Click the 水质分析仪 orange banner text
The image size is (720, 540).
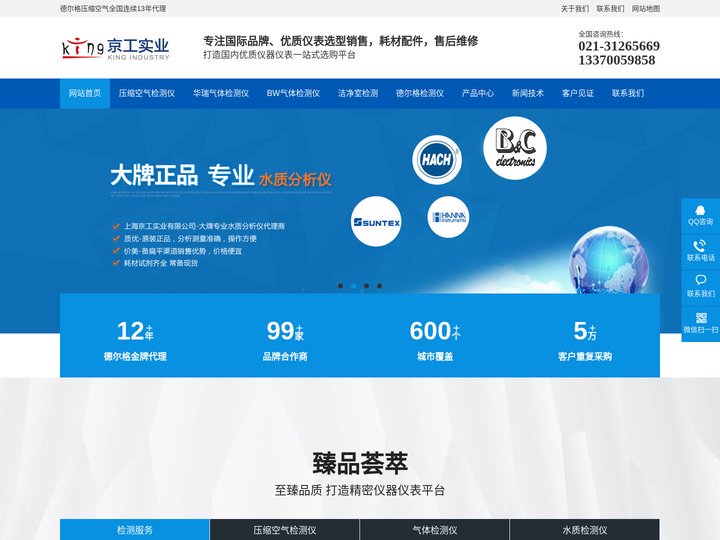coord(295,179)
